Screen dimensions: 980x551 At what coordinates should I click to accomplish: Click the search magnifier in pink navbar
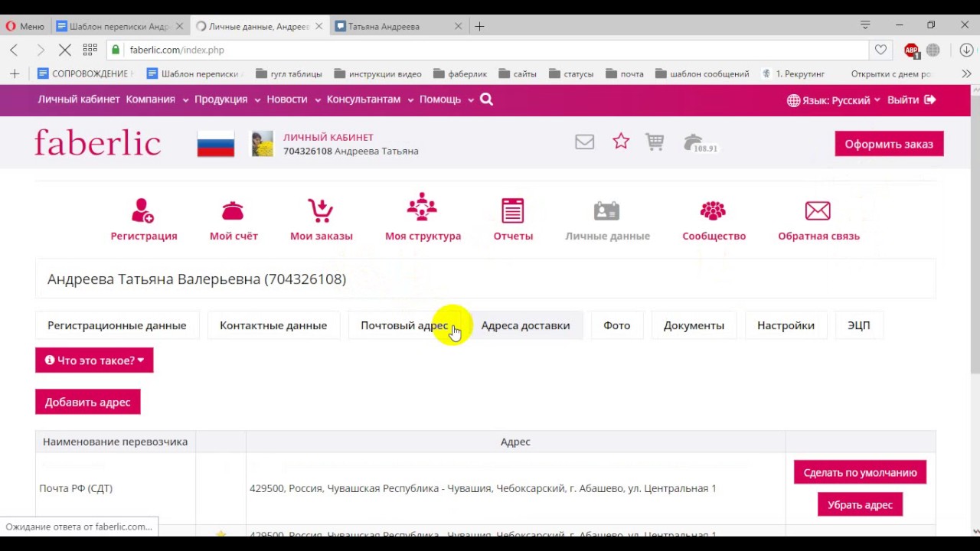point(486,99)
